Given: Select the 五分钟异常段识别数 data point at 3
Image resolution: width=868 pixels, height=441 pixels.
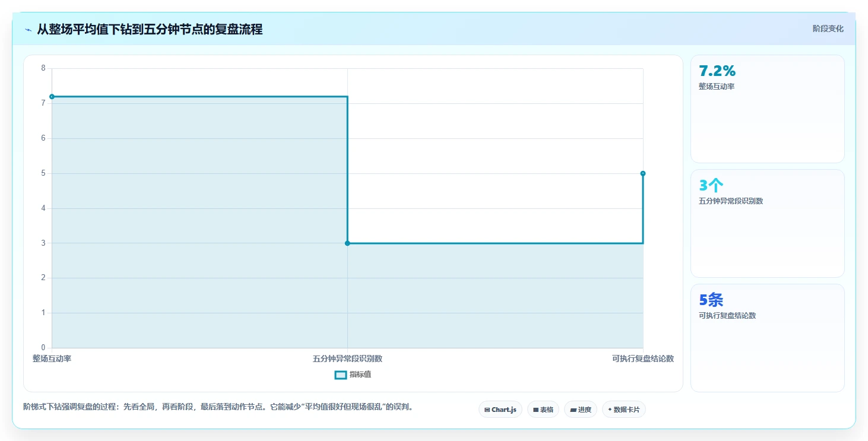Looking at the screenshot, I should 347,243.
